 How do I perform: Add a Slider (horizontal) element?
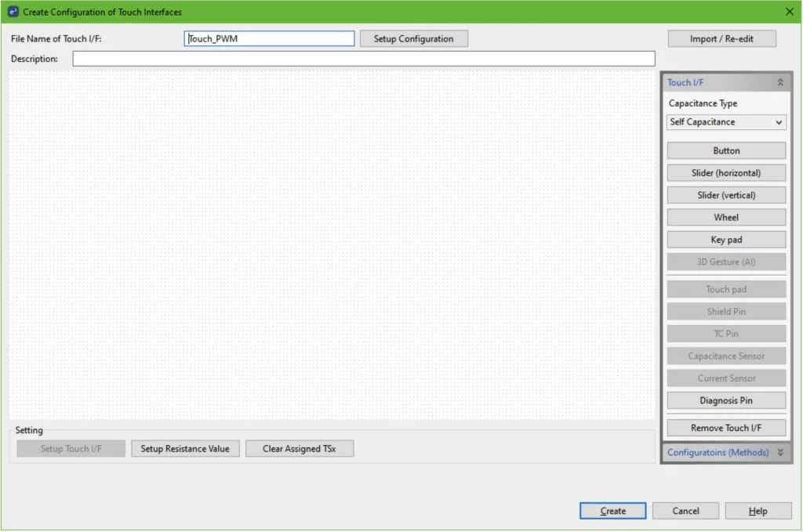coord(725,172)
